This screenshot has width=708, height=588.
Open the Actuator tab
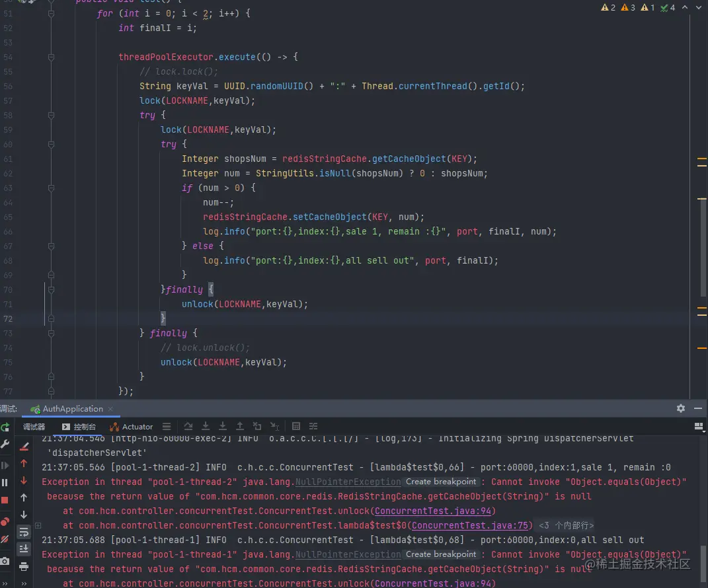132,427
